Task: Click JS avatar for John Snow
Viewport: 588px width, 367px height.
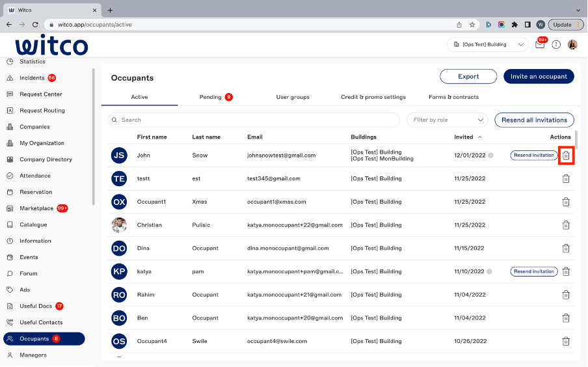Action: (119, 156)
